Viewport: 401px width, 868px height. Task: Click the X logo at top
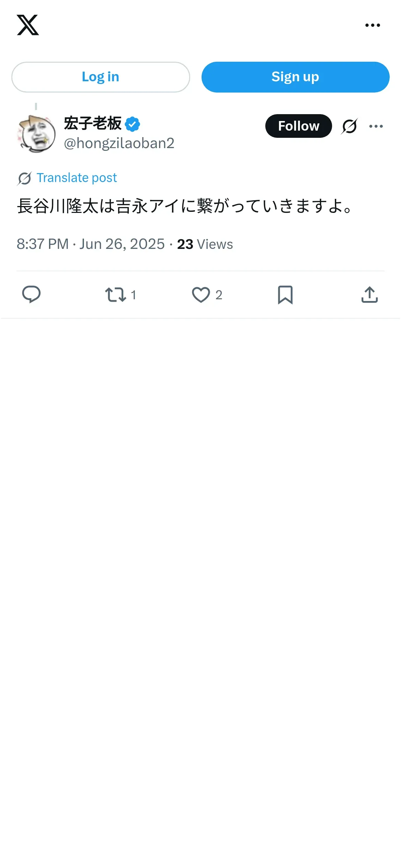(x=28, y=25)
